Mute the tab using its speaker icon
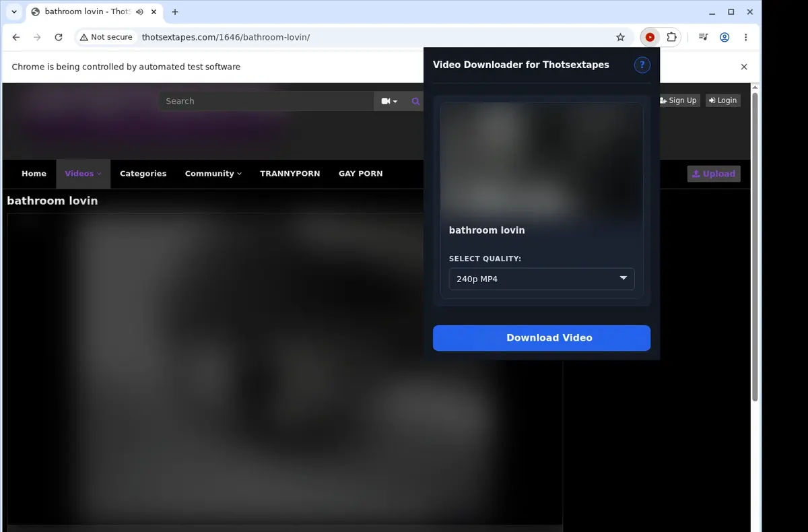808x532 pixels. pos(139,12)
